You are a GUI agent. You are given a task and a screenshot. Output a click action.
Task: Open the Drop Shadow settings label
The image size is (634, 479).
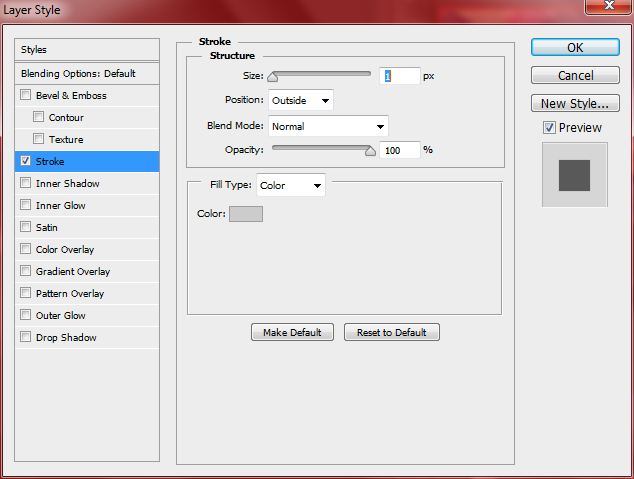click(x=66, y=338)
